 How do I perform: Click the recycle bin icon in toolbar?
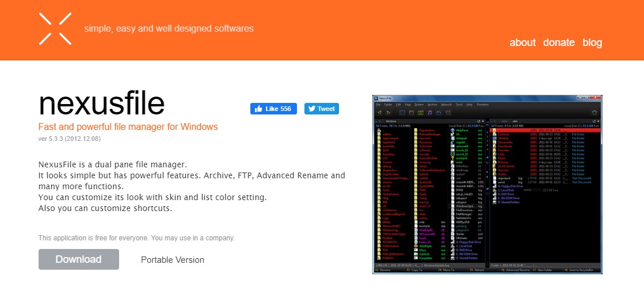(x=595, y=113)
